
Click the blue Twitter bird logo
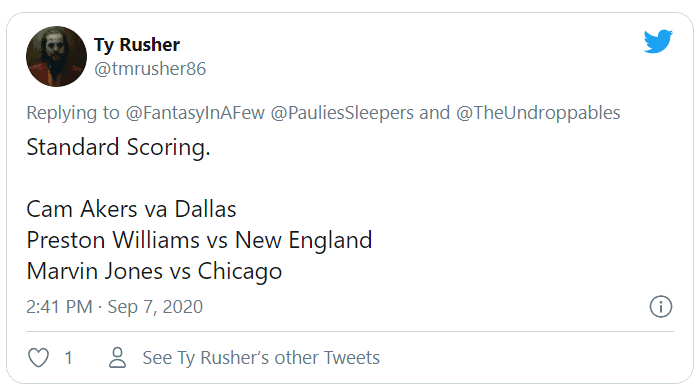pos(658,41)
